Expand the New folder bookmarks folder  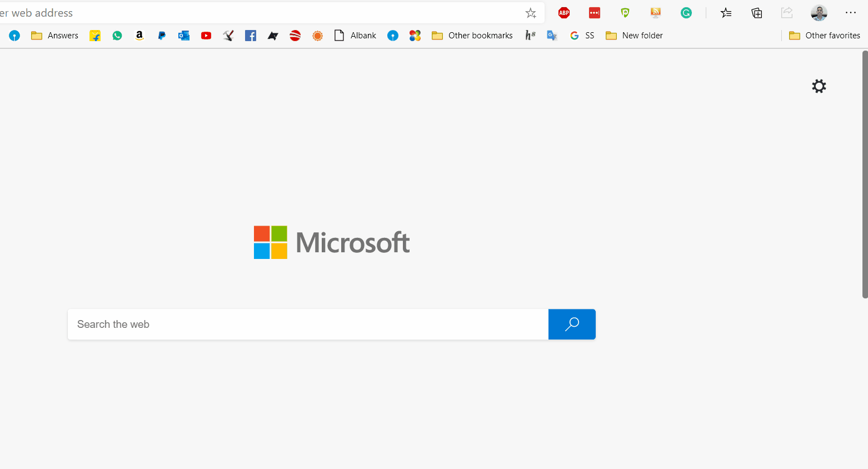(635, 36)
